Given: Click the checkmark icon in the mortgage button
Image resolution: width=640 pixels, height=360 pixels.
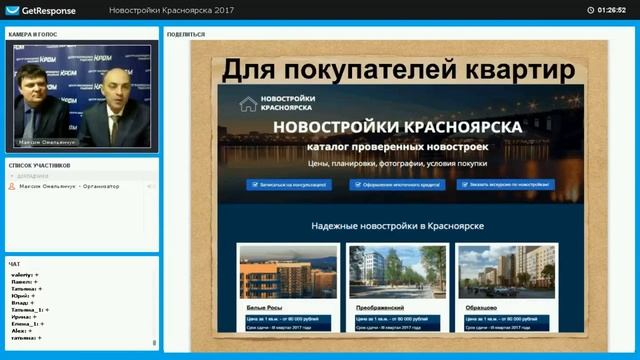Looking at the screenshot, I should [x=358, y=185].
